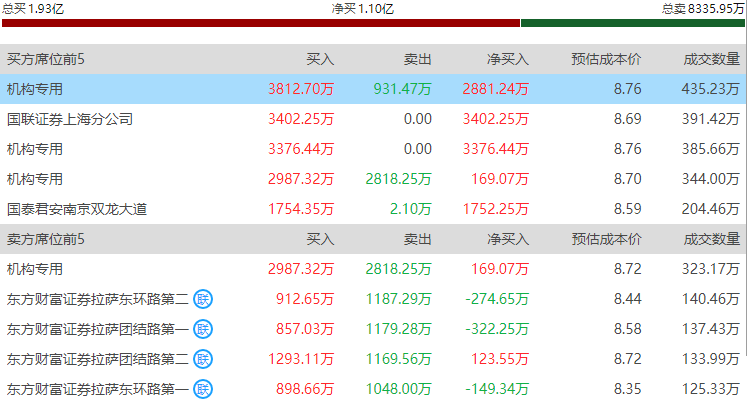This screenshot has height=401, width=747.
Task: Click the 344.00万 volume value
Action: tap(711, 179)
